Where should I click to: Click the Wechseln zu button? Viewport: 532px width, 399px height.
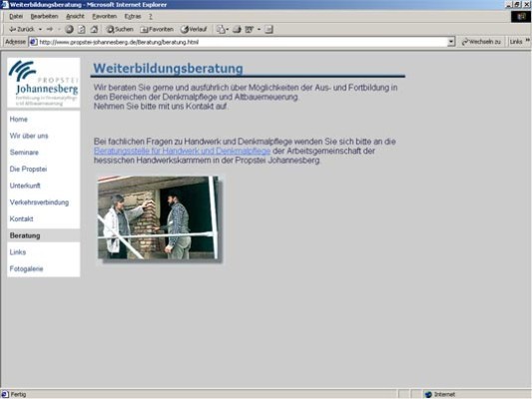(x=481, y=42)
